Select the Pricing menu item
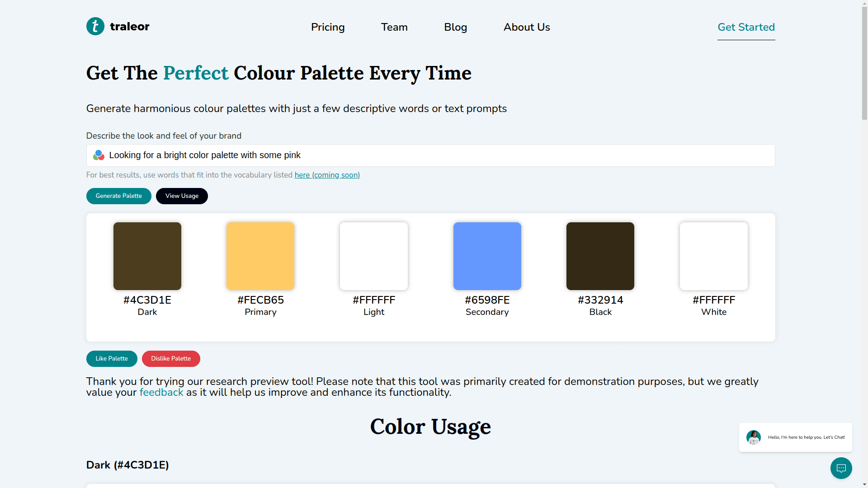This screenshot has height=488, width=868. [327, 28]
